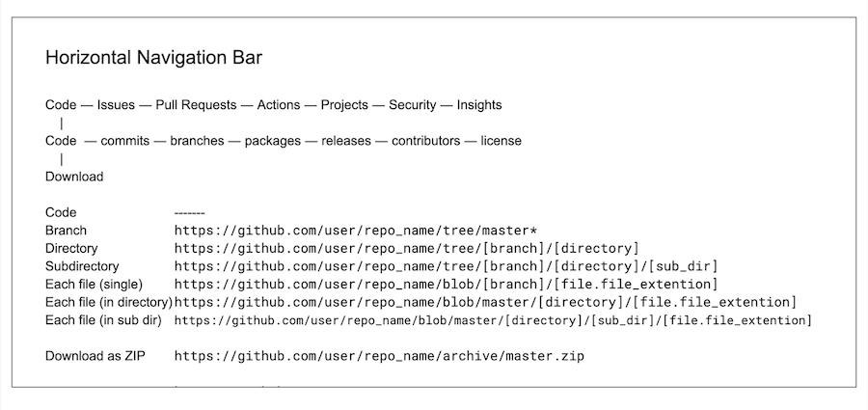Click the license item

click(x=502, y=141)
